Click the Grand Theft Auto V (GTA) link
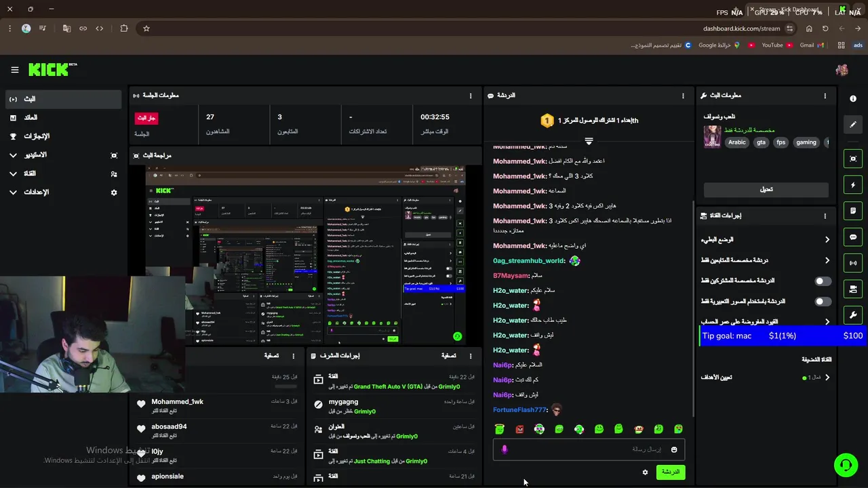The width and height of the screenshot is (868, 488). [388, 386]
